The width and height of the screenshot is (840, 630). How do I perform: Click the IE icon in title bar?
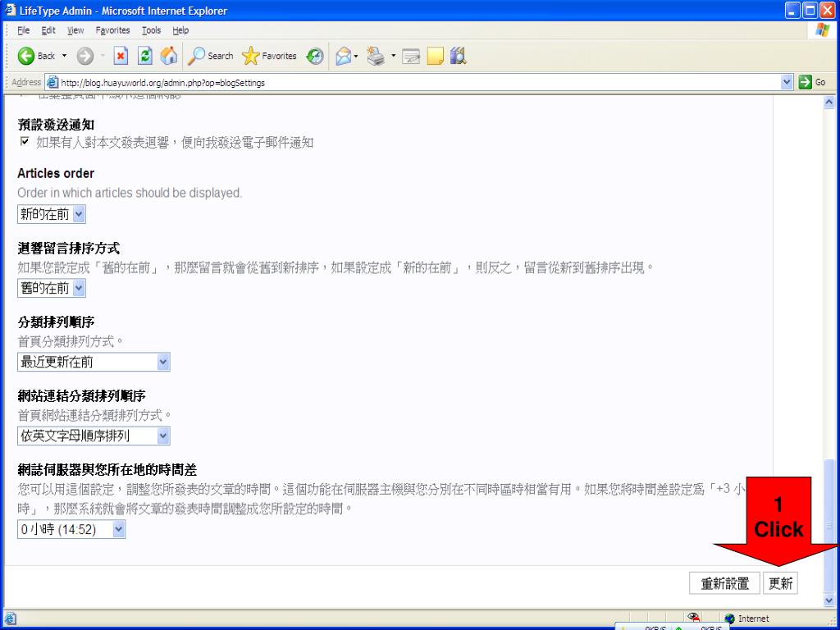pyautogui.click(x=10, y=10)
